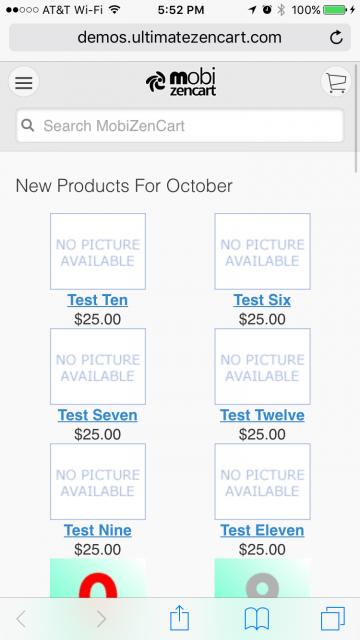Open the Test Eleven product link
The width and height of the screenshot is (360, 640).
coord(262,530)
